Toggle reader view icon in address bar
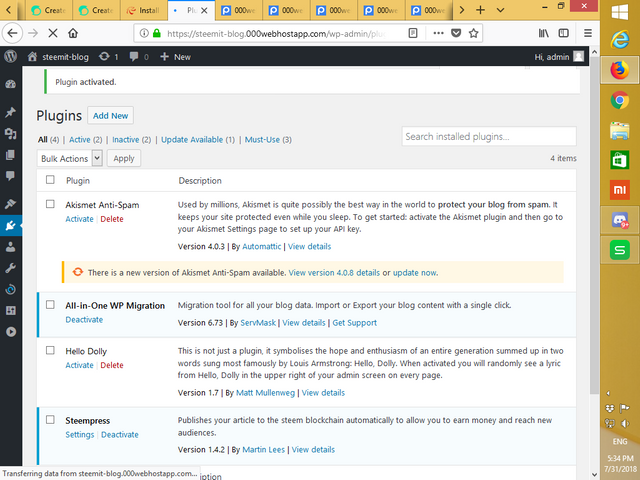The height and width of the screenshot is (480, 640). coord(413,33)
